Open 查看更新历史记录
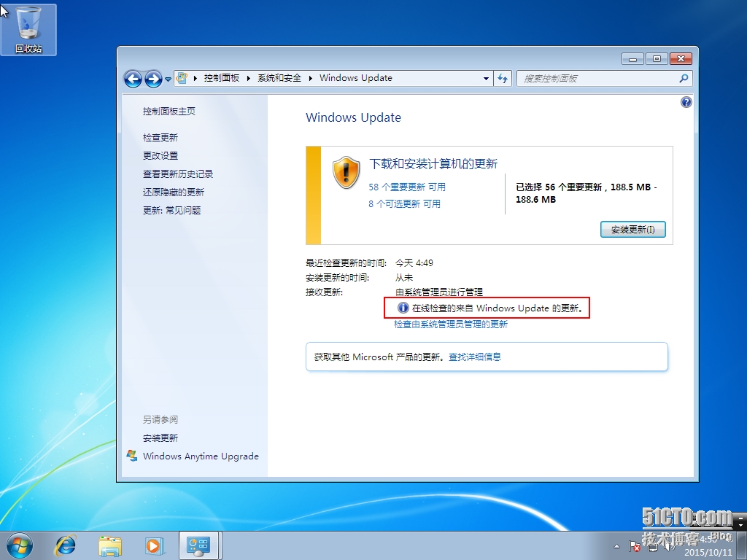This screenshot has height=560, width=747. click(x=178, y=174)
